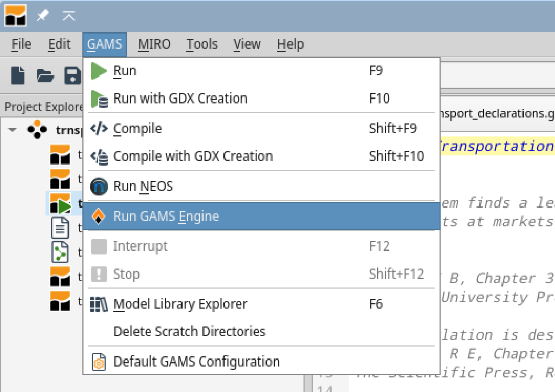The height and width of the screenshot is (392, 555).
Task: Open the Tools menu
Action: pos(202,44)
